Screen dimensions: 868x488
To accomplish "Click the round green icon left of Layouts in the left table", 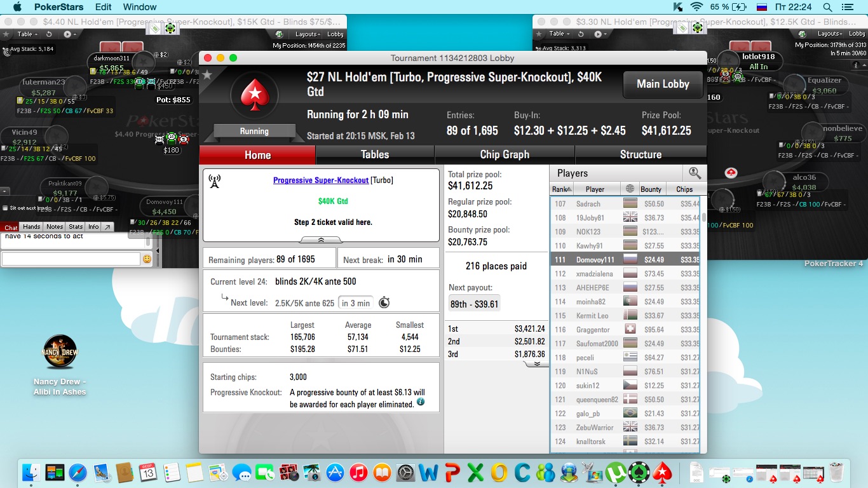I will pyautogui.click(x=279, y=34).
